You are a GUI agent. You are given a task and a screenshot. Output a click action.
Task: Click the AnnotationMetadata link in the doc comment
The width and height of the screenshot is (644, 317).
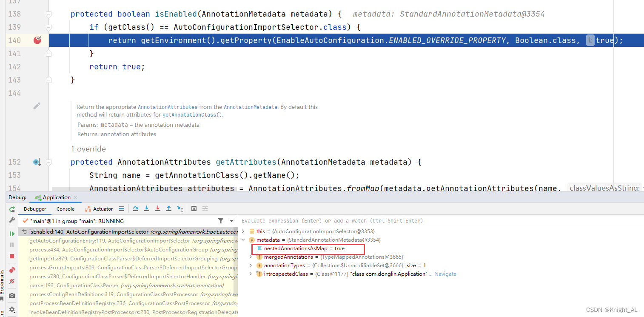[x=251, y=107]
